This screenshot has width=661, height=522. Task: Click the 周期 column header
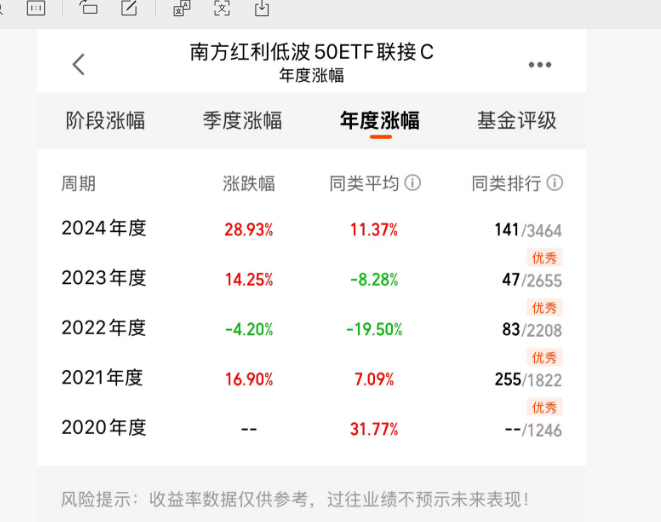coord(78,184)
